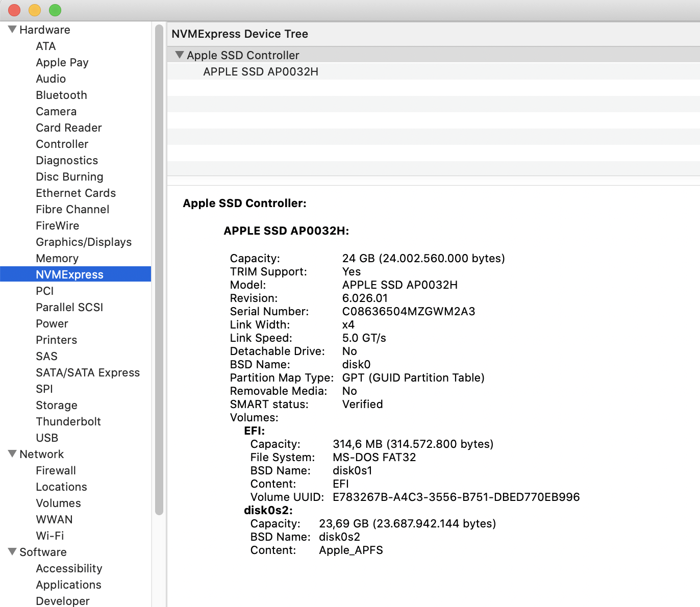Collapse the Hardware section triangle
Viewport: 700px width, 607px height.
[x=12, y=30]
